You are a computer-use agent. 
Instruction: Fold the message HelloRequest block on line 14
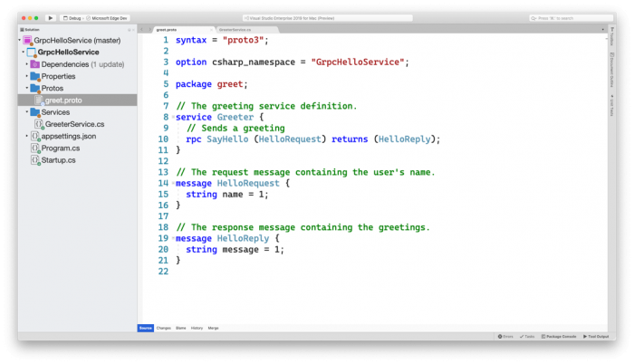(173, 183)
